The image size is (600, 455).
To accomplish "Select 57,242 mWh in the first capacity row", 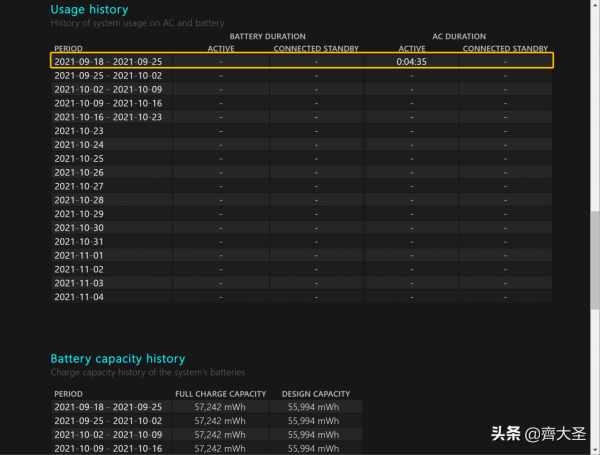I will pos(220,407).
